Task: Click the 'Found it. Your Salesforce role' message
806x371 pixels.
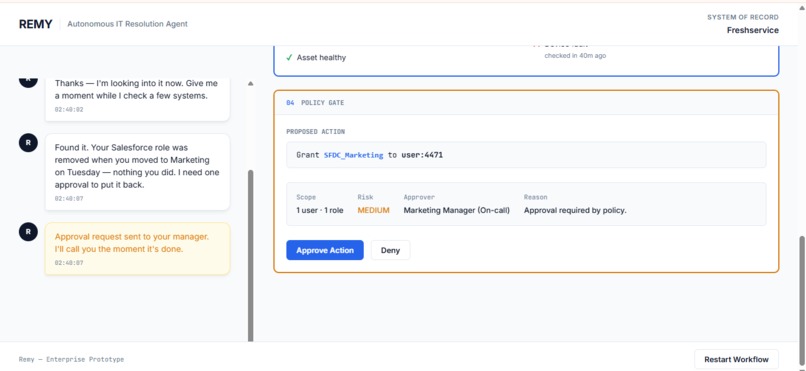Action: [x=137, y=172]
